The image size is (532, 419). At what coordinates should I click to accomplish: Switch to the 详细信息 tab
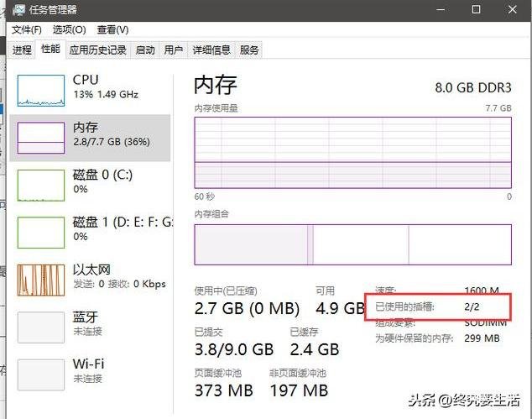(x=211, y=50)
